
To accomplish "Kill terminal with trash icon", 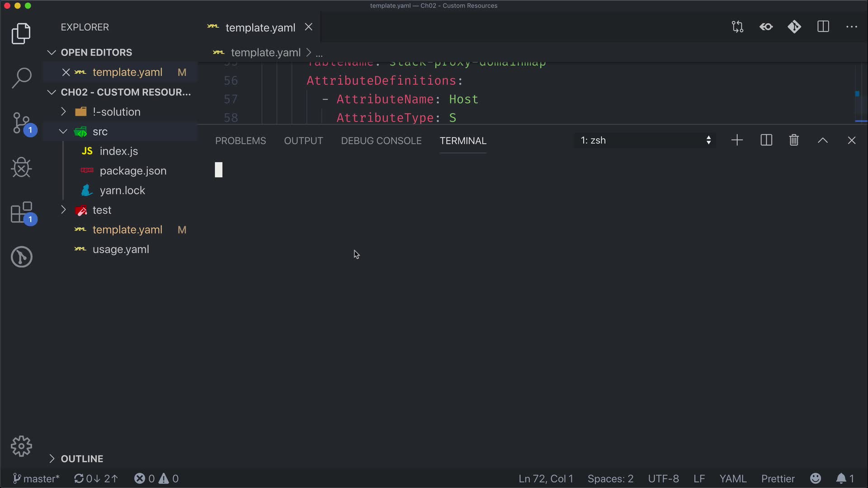I will tap(794, 141).
